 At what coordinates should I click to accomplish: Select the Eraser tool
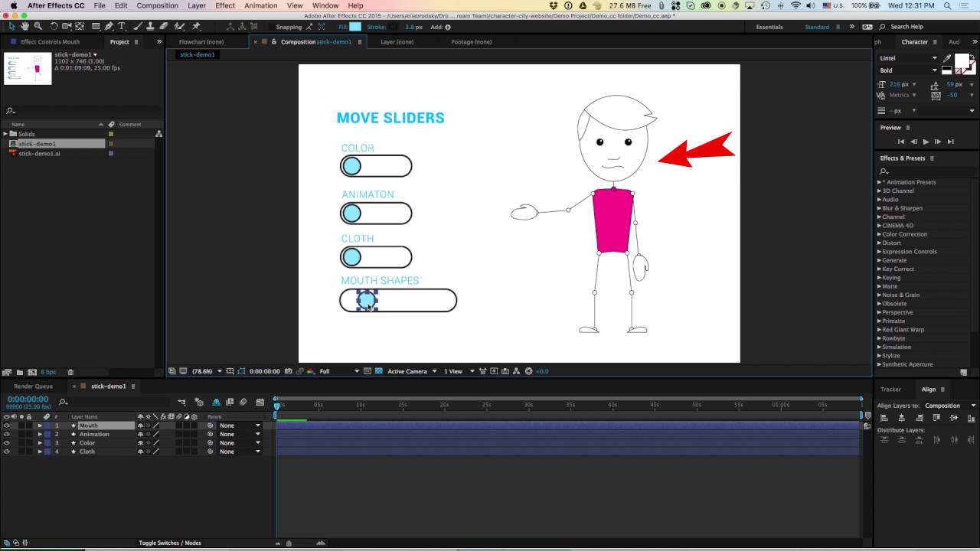[x=163, y=26]
